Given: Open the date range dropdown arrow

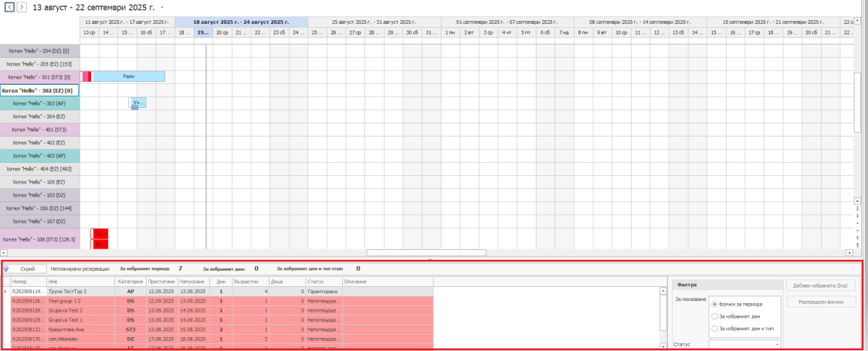Looking at the screenshot, I should [161, 7].
